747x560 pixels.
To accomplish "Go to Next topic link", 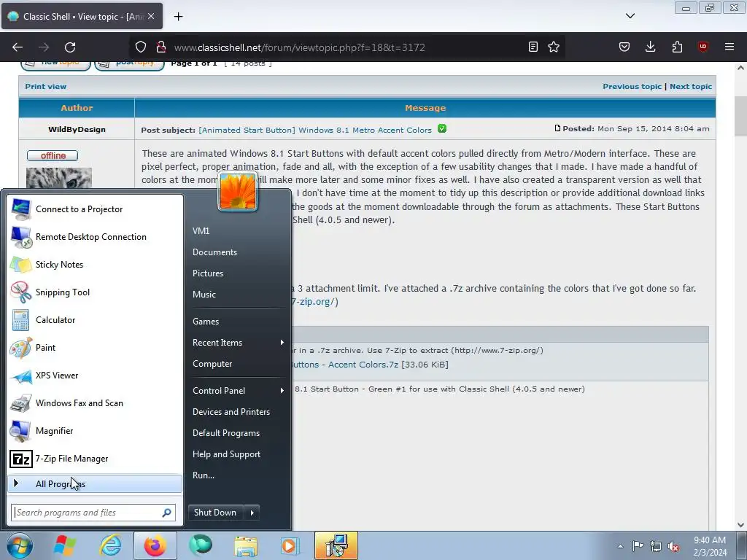I will tap(691, 87).
